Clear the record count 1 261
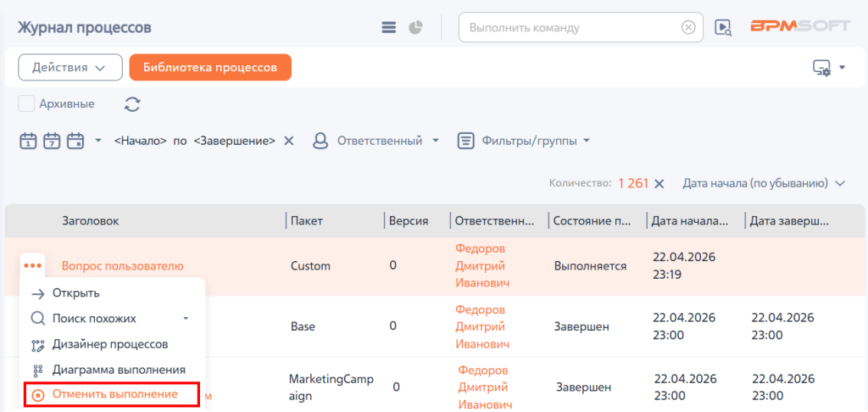Screen dimensions: 868x412 (x=659, y=184)
